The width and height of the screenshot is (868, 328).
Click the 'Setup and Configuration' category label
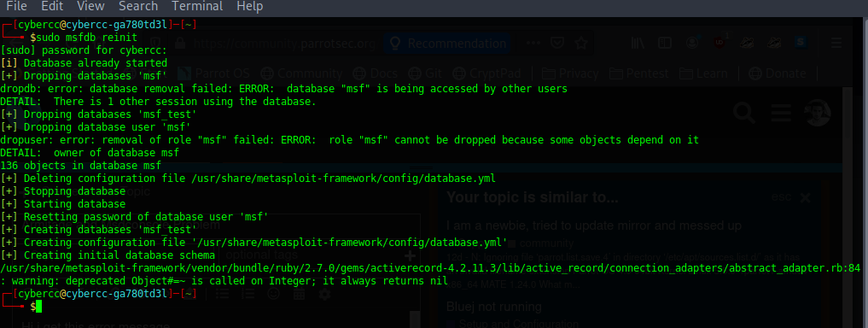(x=519, y=324)
